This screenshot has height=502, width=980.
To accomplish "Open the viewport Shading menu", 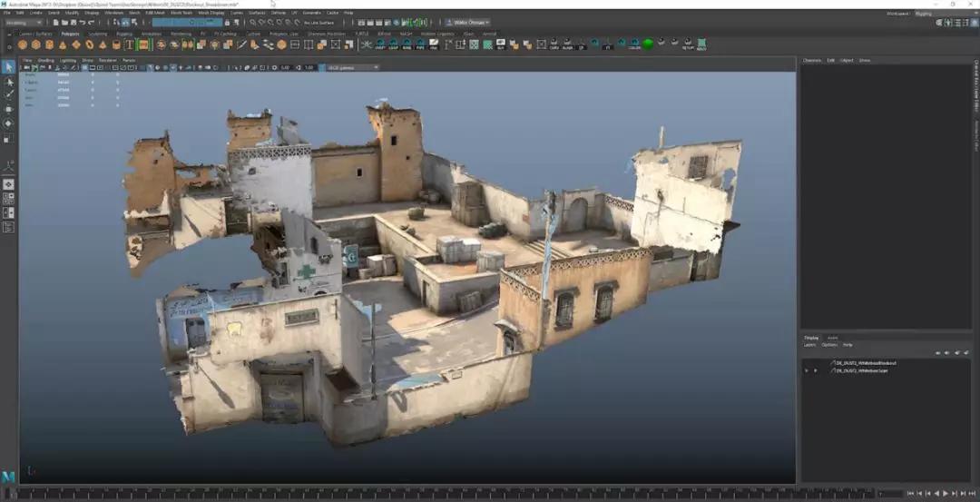I will [x=45, y=60].
